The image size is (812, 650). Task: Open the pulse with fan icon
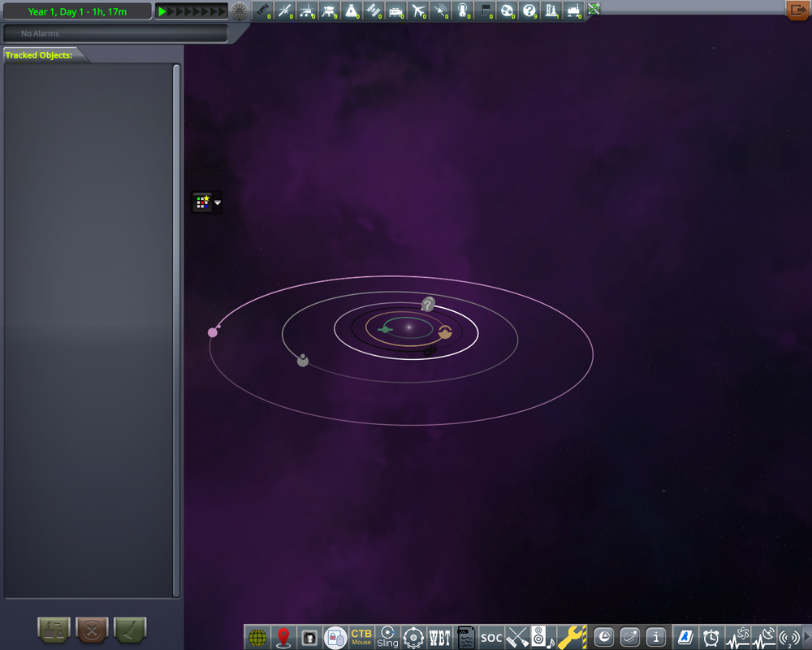(737, 638)
